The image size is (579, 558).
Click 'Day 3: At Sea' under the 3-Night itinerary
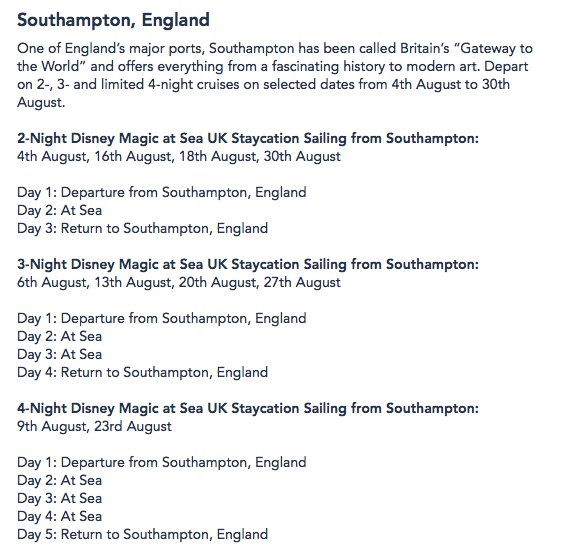click(59, 355)
